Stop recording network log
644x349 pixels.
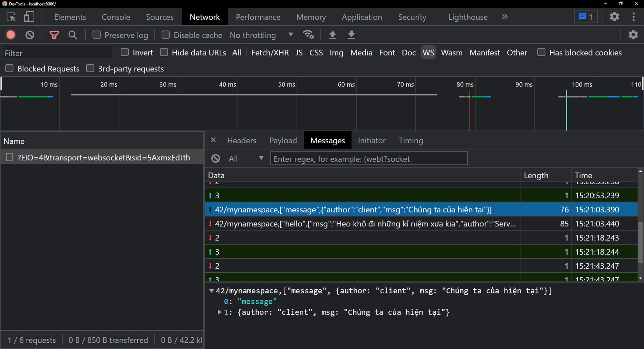[11, 35]
